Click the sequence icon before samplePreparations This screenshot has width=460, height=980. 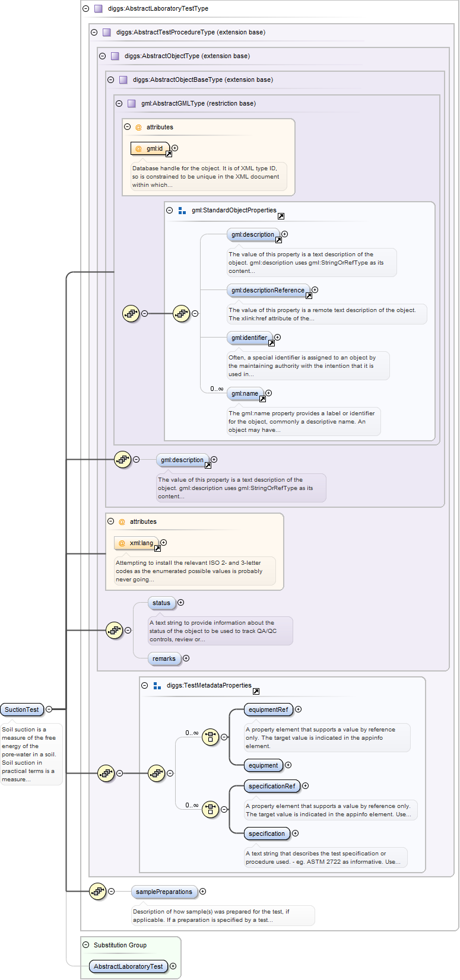(97, 891)
